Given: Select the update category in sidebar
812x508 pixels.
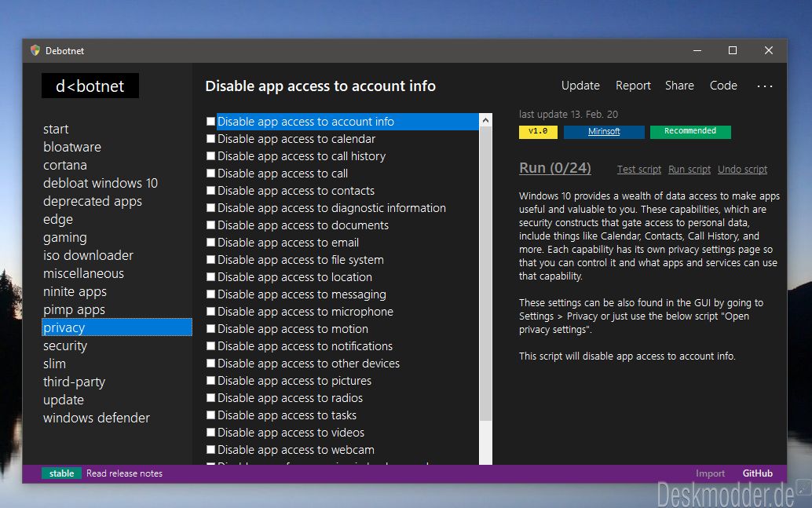Looking at the screenshot, I should [64, 400].
